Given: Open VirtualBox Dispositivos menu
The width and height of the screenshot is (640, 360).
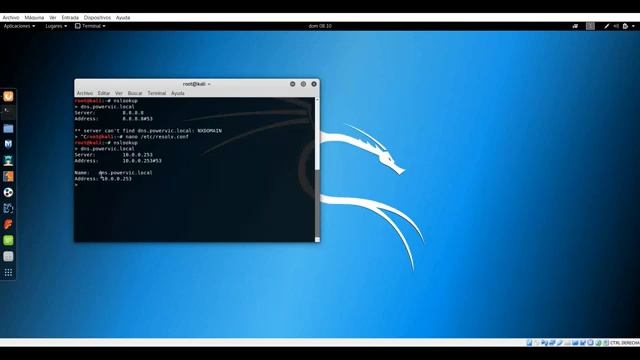Looking at the screenshot, I should (97, 18).
